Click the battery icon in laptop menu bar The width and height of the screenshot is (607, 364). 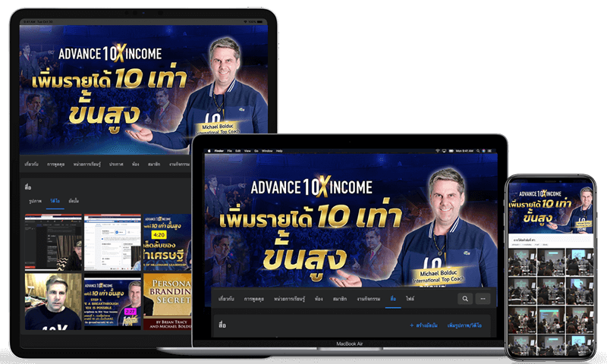pos(451,151)
